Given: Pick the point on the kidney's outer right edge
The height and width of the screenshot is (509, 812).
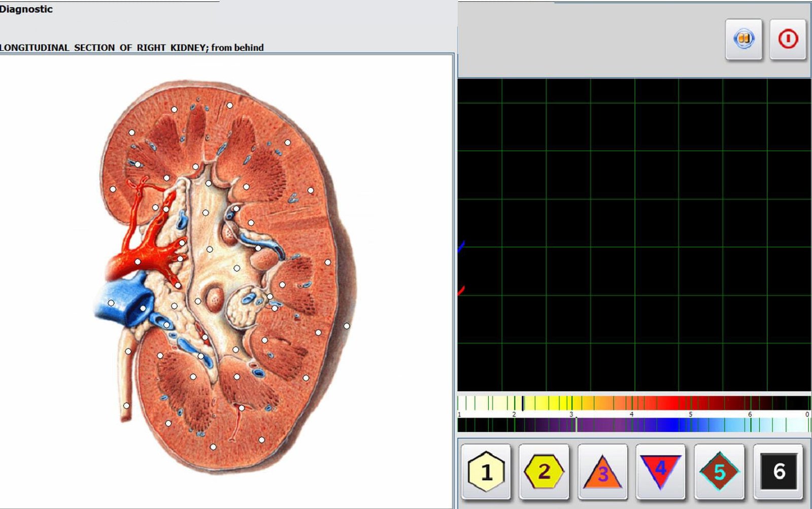Looking at the screenshot, I should 347,326.
